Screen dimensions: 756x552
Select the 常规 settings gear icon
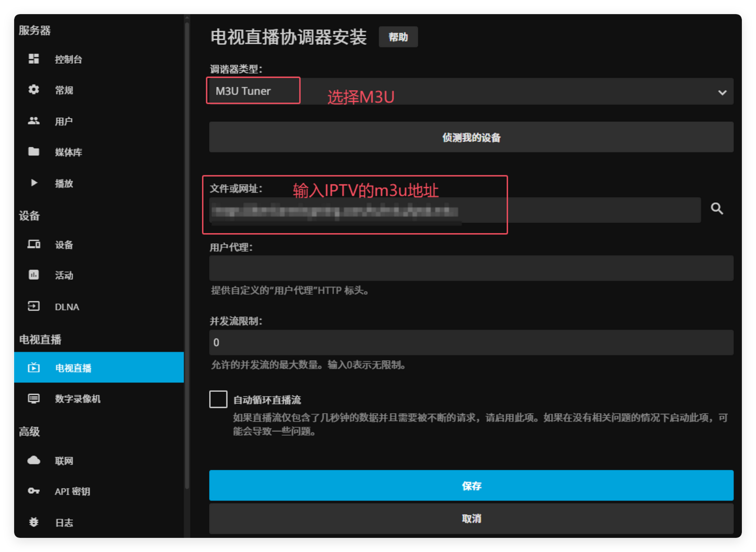pyautogui.click(x=33, y=89)
